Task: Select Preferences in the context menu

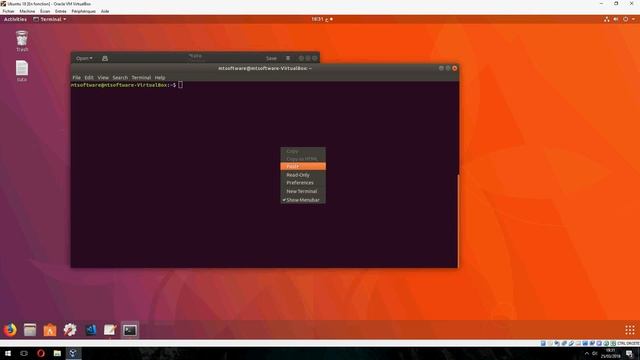Action: point(303,183)
